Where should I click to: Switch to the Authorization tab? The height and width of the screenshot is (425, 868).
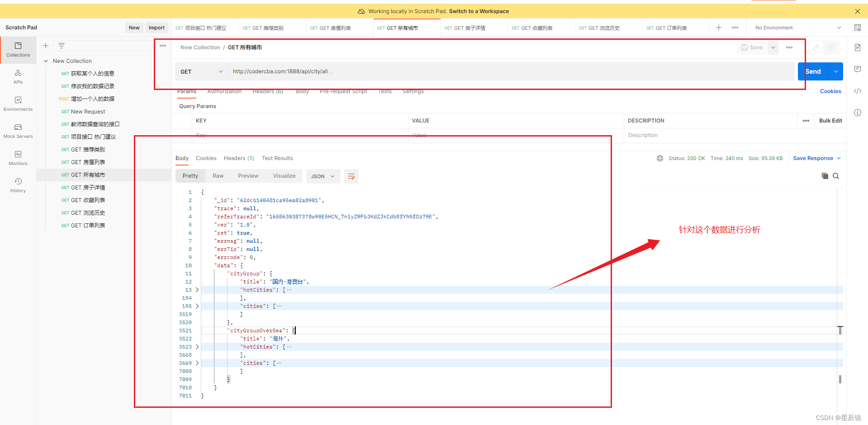click(x=224, y=91)
